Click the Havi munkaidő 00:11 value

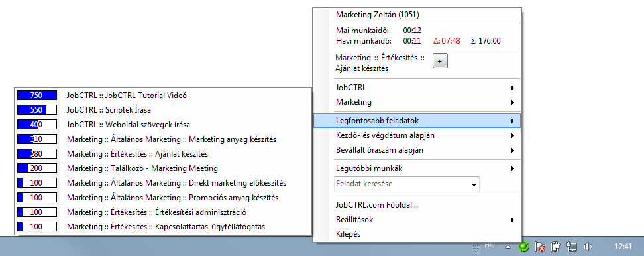(x=412, y=41)
